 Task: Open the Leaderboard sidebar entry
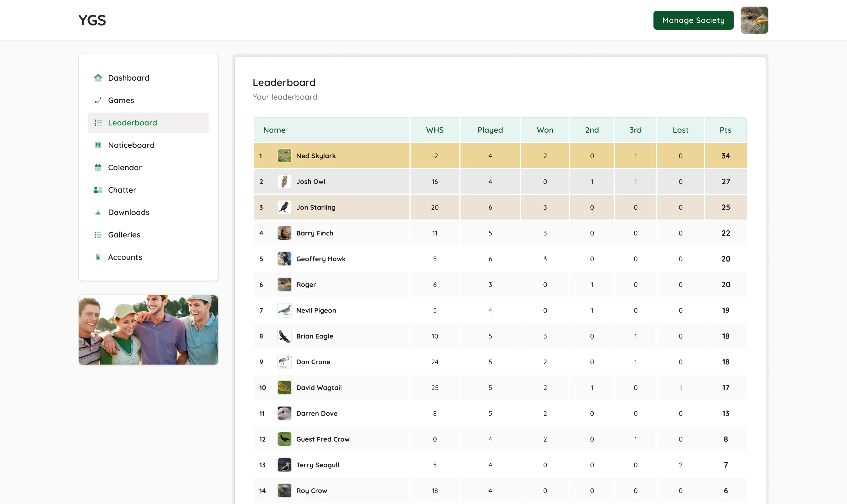132,123
